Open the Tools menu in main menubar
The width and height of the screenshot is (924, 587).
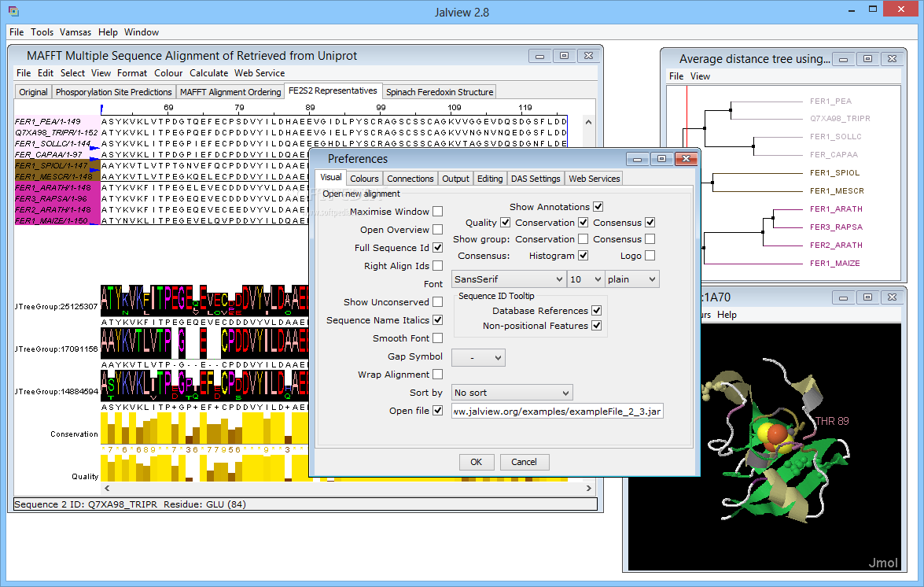42,32
